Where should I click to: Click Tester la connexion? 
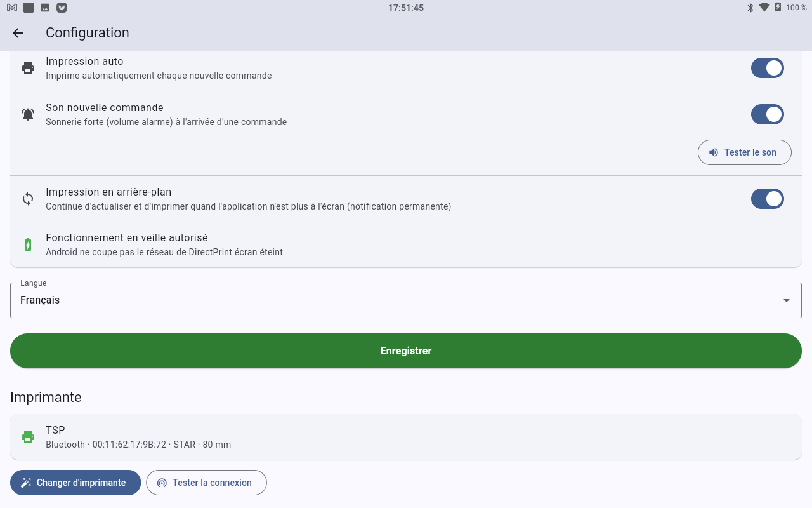click(x=206, y=483)
